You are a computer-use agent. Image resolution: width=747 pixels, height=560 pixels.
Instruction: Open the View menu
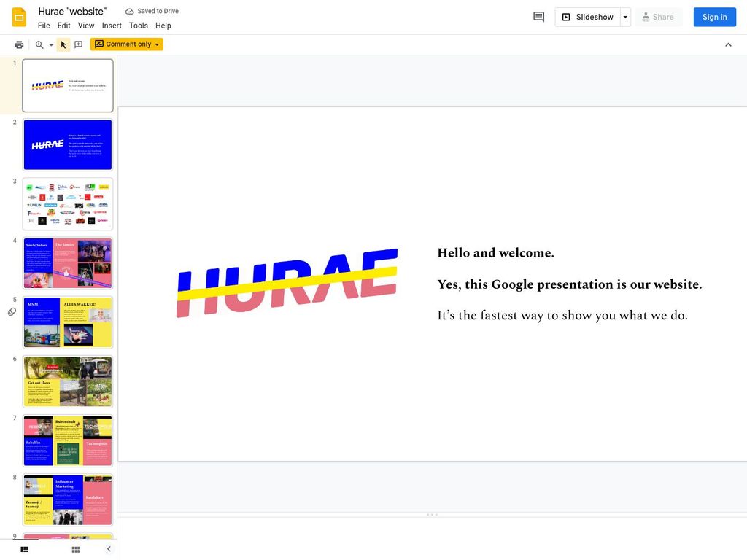click(x=86, y=26)
